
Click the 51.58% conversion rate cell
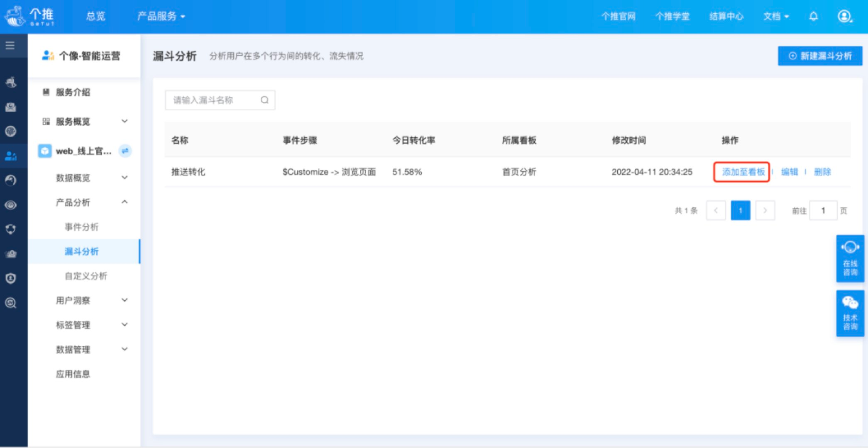[407, 172]
